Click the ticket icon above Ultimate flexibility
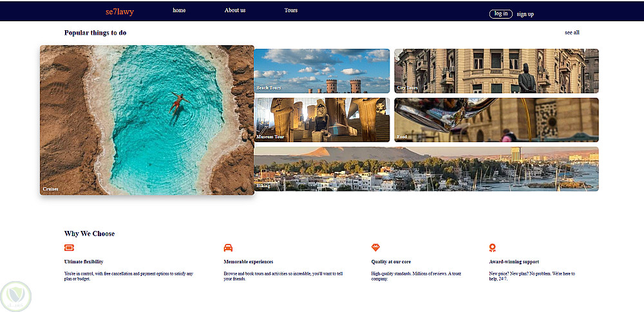 click(70, 248)
